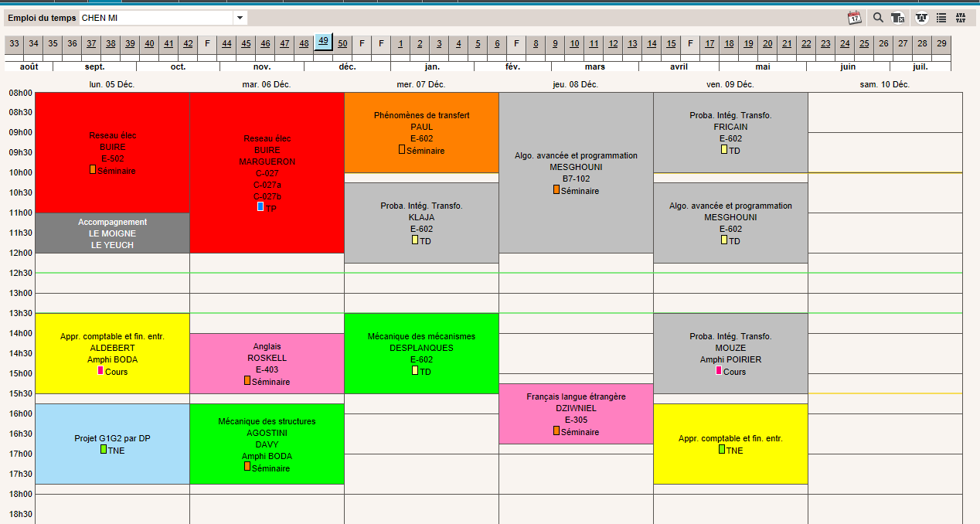980x524 pixels.
Task: Click pink Cours swatch in MOUZE lecture
Action: point(718,371)
